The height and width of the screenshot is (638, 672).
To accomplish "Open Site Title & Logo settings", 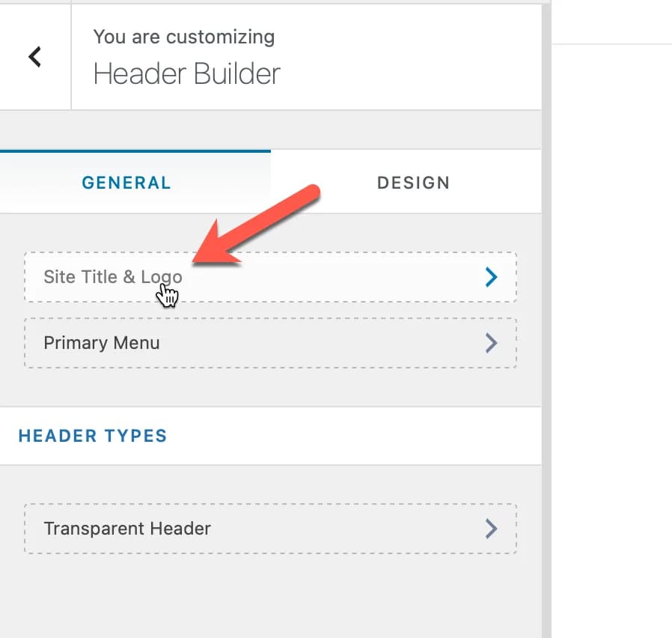I will point(112,277).
